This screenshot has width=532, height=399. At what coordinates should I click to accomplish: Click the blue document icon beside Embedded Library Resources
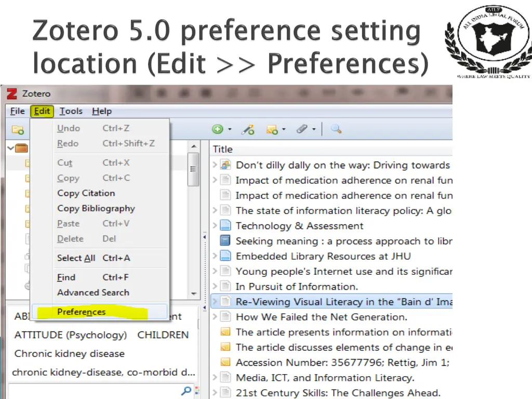[225, 256]
